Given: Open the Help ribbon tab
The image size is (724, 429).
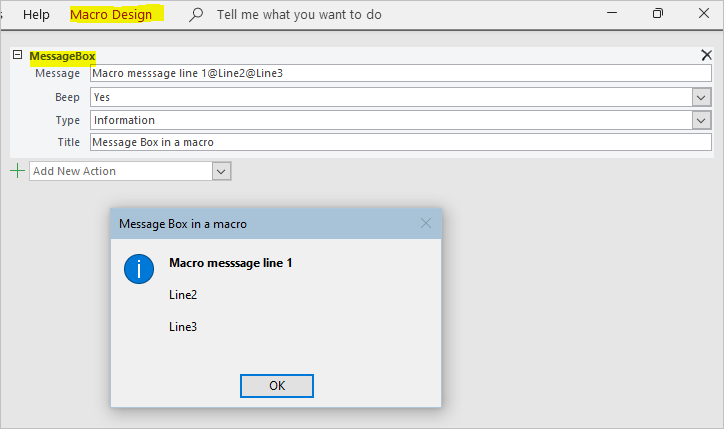Looking at the screenshot, I should point(36,15).
